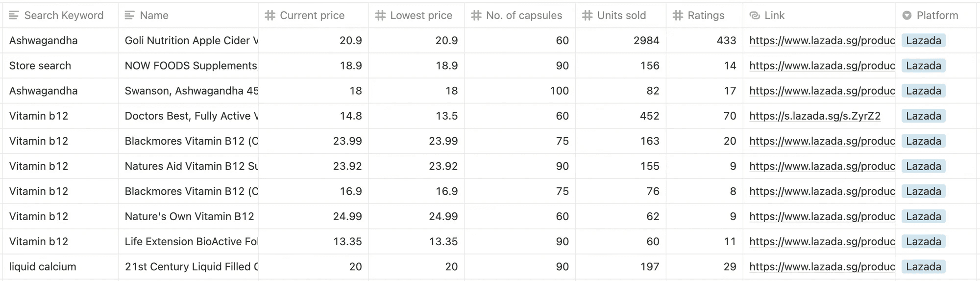Open the s.lazada.sg/s.ZyrZ2 short link

[x=814, y=116]
